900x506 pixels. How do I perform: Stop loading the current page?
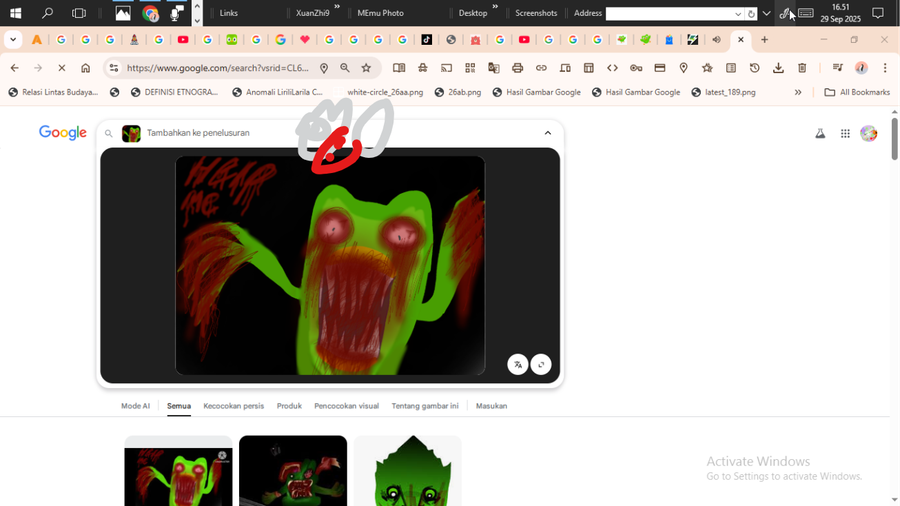pyautogui.click(x=61, y=68)
